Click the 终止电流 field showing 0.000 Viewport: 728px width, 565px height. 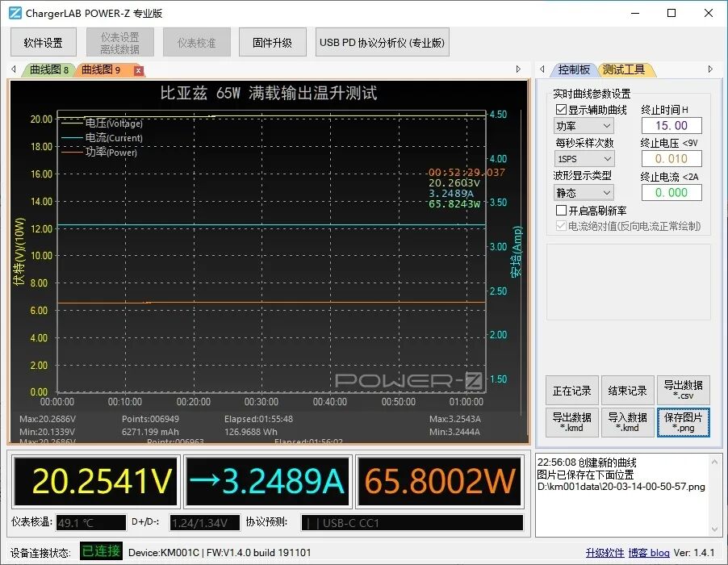672,192
